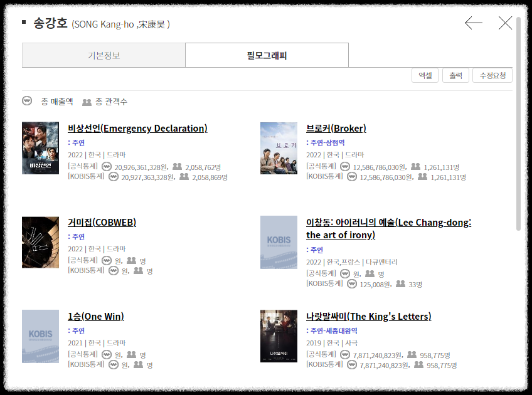Screen dimensions: 532x395
Task: Open the 1승(One Win) movie link
Action: click(x=96, y=317)
